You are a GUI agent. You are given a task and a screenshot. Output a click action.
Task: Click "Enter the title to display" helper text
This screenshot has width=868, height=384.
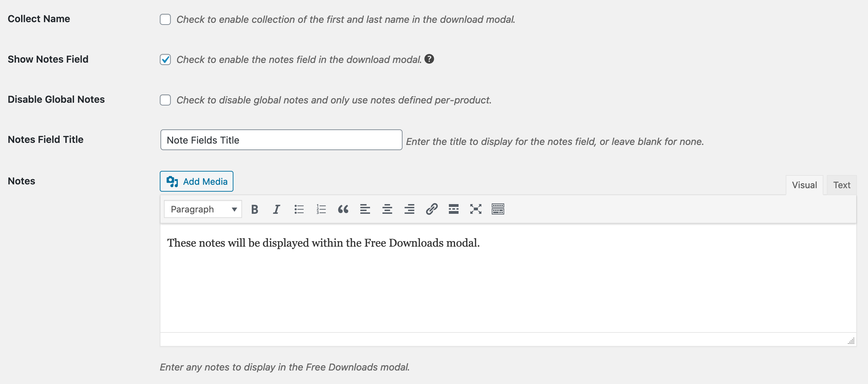pos(555,141)
